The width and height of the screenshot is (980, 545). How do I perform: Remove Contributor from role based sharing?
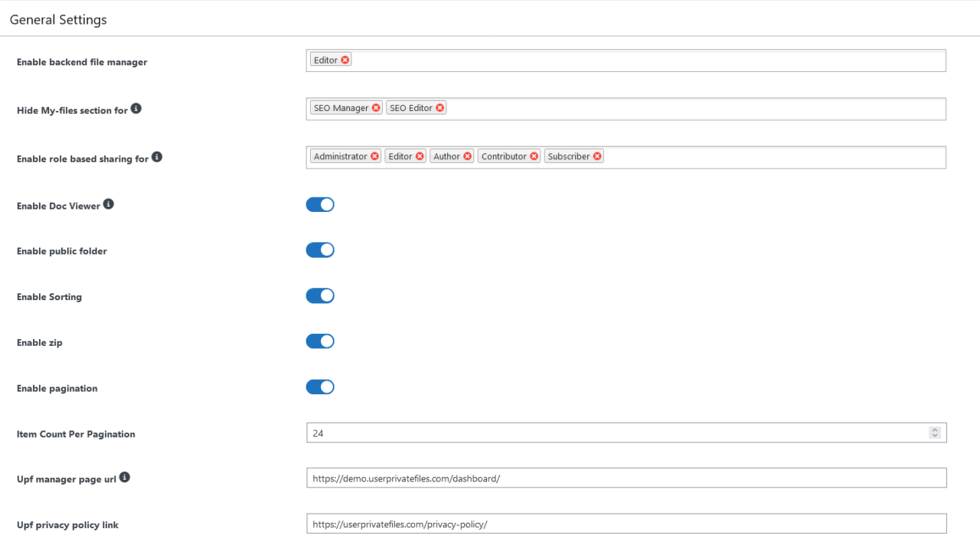[x=534, y=156]
